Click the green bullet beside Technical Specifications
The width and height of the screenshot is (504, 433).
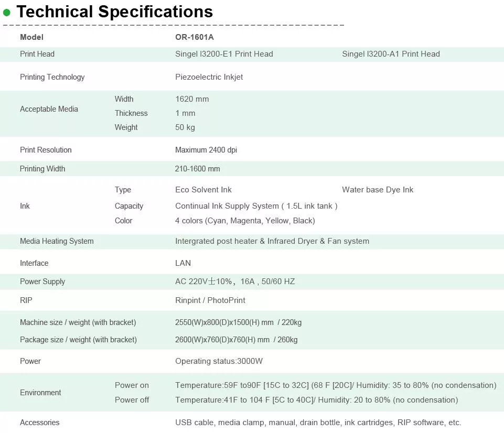coord(7,13)
